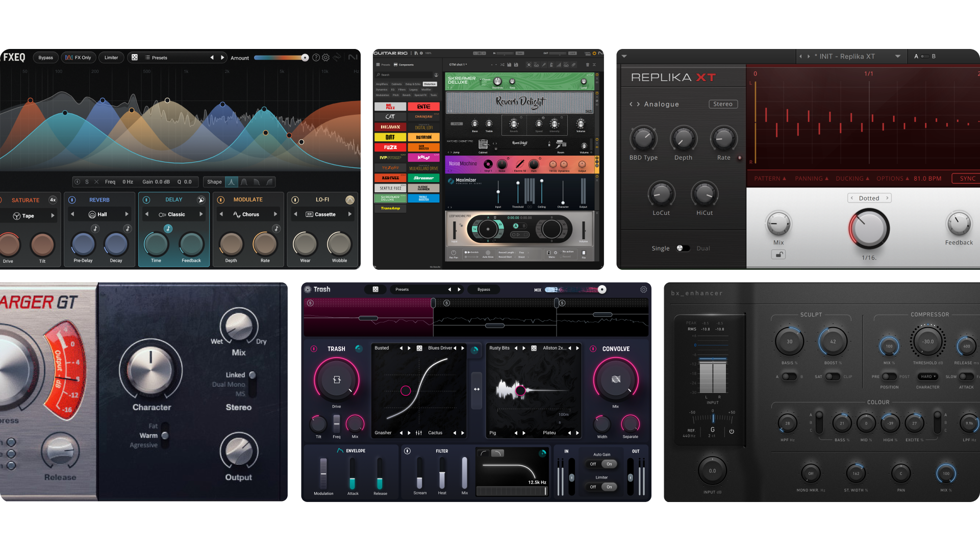Open the DUCKING tab in Replika XT
This screenshot has width=980, height=551.
(x=852, y=179)
